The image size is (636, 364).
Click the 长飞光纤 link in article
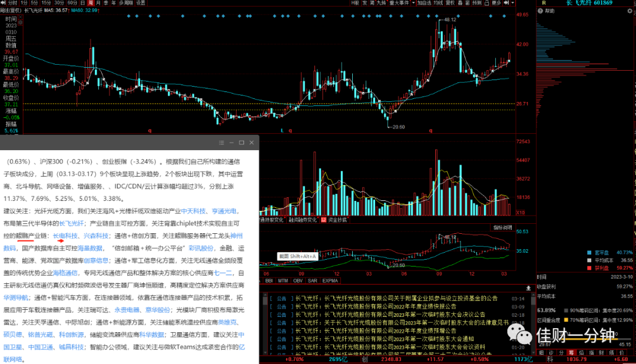[x=71, y=223]
